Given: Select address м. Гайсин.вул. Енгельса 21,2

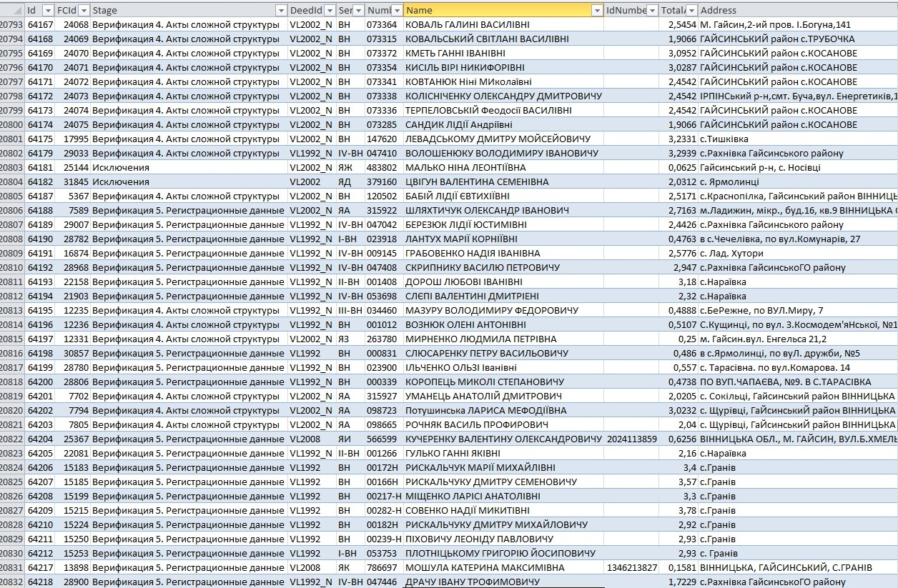Looking at the screenshot, I should pyautogui.click(x=798, y=339).
